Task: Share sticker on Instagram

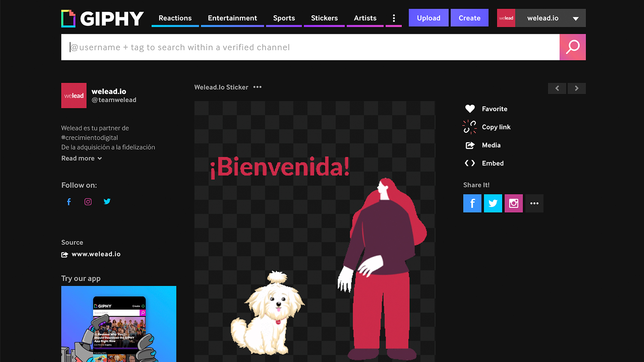Action: coord(514,203)
